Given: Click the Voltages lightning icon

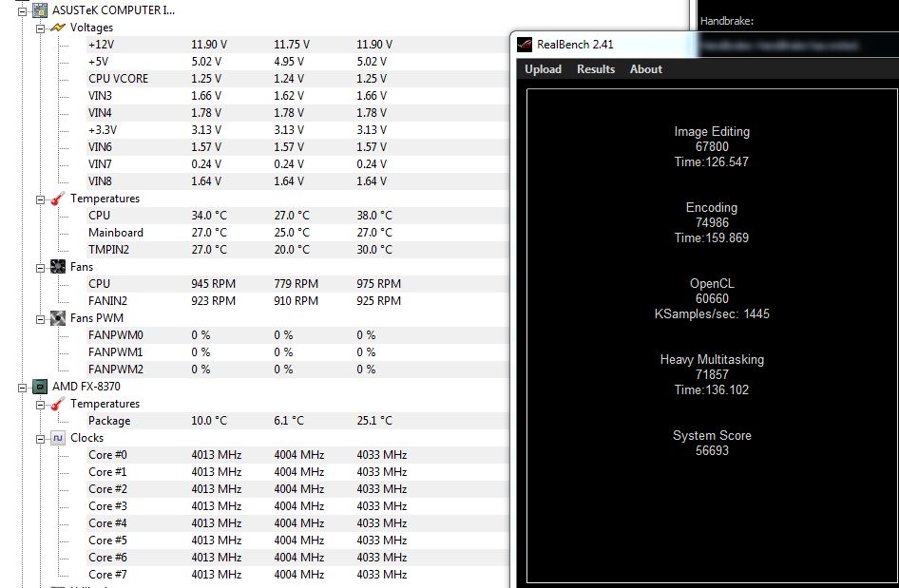Looking at the screenshot, I should (58, 28).
